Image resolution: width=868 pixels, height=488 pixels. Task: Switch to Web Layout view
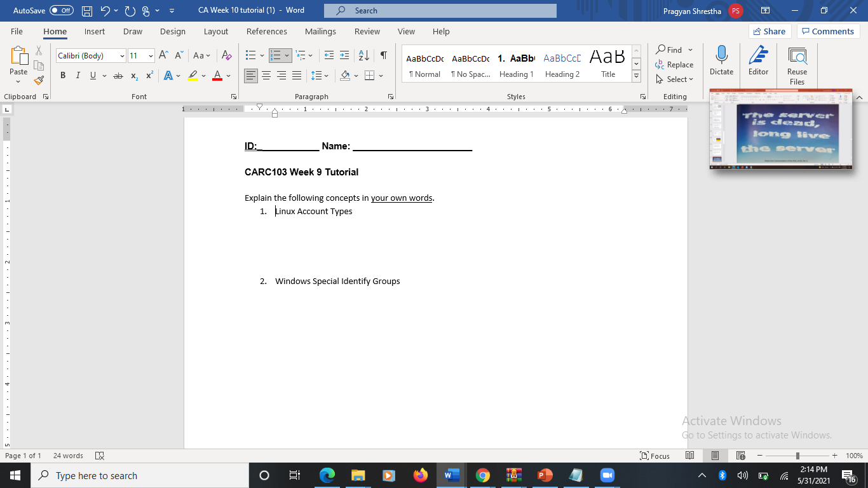point(740,456)
